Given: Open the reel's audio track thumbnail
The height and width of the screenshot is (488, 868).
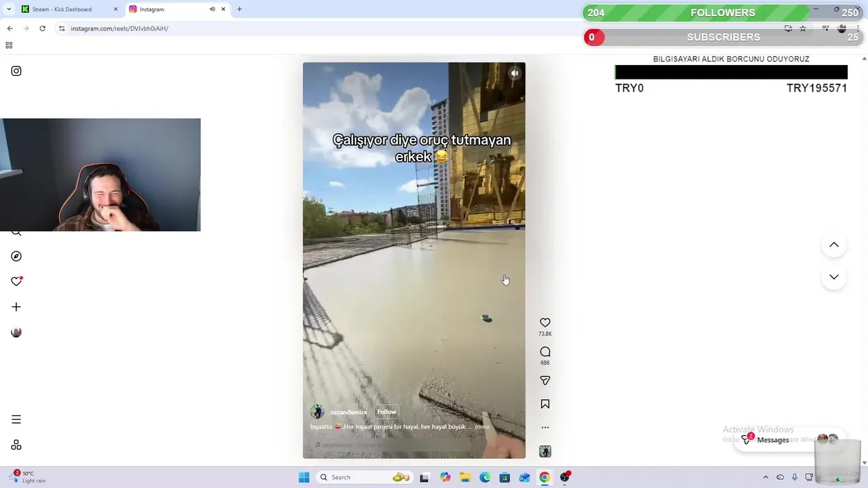Looking at the screenshot, I should [545, 451].
